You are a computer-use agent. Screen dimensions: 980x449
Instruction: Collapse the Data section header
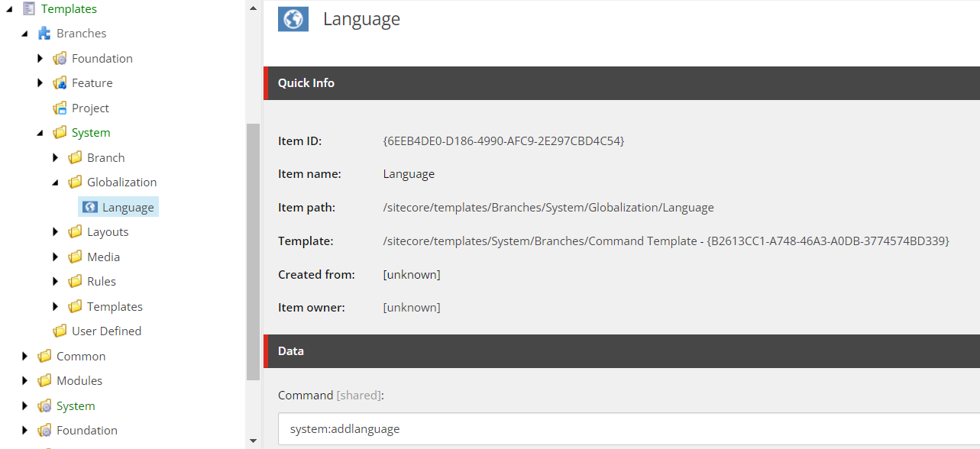coord(622,351)
